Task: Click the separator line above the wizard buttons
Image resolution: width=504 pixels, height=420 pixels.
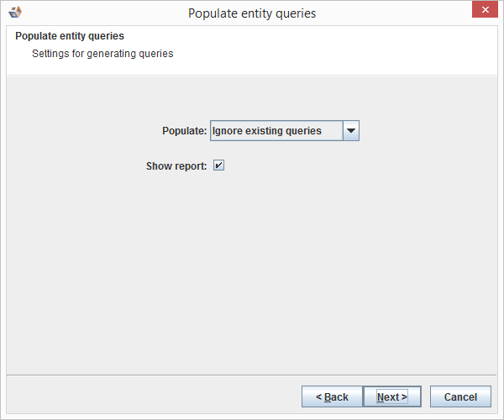Action: (x=252, y=375)
